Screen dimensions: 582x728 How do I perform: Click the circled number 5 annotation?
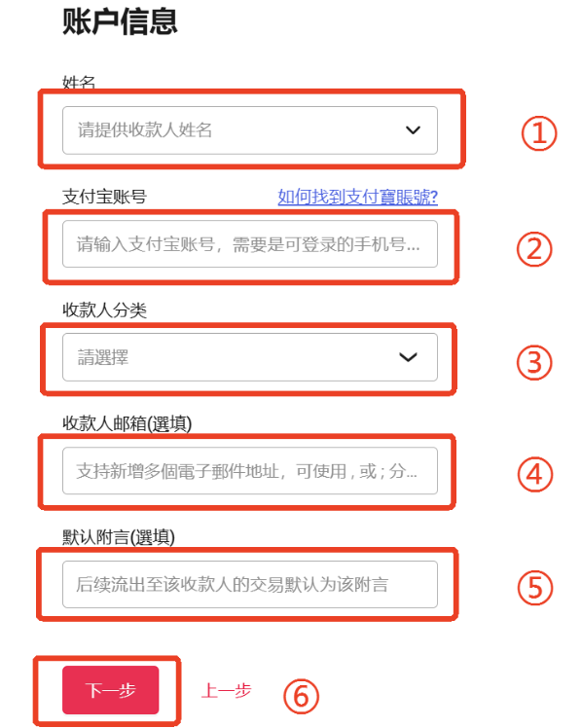click(535, 587)
